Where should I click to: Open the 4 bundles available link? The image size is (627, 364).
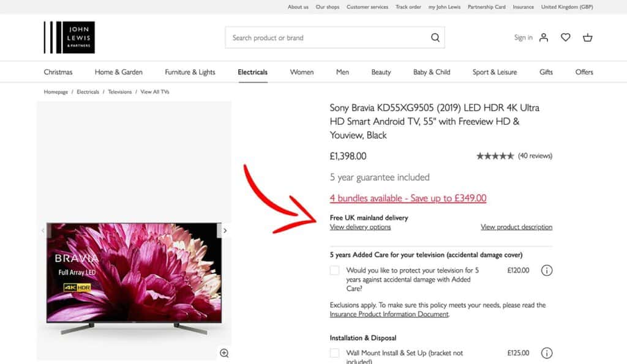(408, 198)
